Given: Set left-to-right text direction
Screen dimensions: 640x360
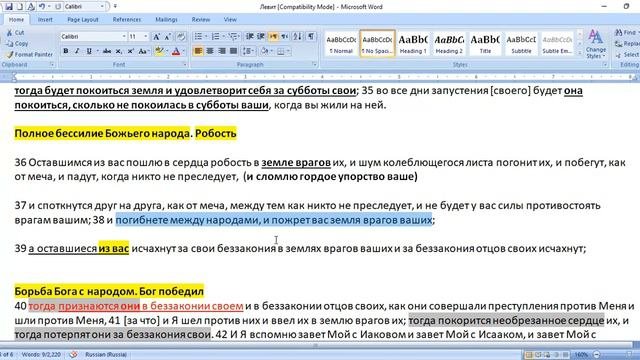Looking at the screenshot, I should click(273, 37).
